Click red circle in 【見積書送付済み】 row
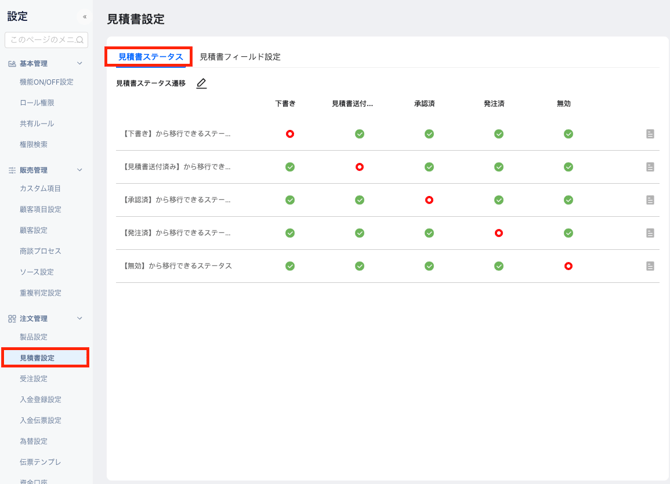This screenshot has width=670, height=484. (x=359, y=167)
